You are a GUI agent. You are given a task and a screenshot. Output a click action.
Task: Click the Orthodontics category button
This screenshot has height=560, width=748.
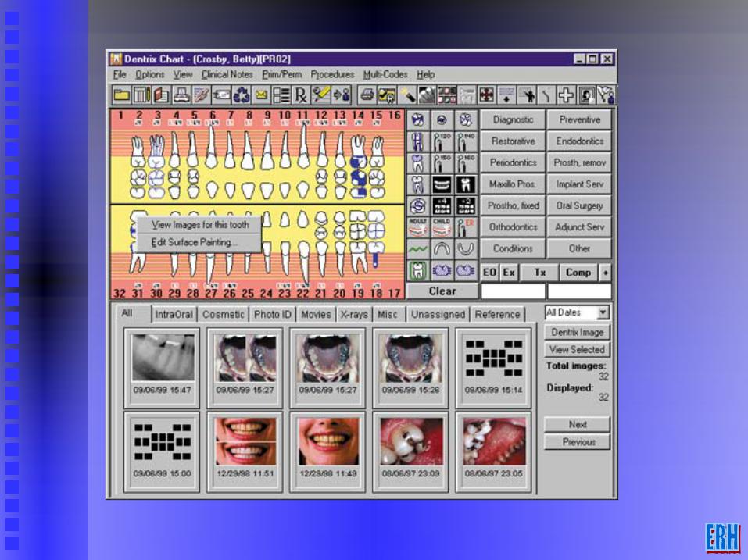point(513,226)
